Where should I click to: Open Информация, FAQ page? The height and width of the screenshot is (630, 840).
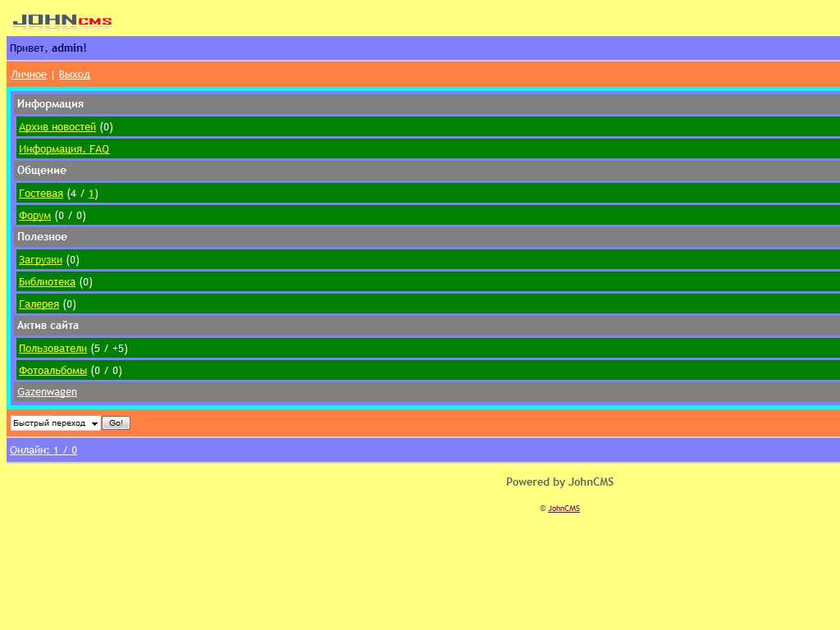point(64,149)
